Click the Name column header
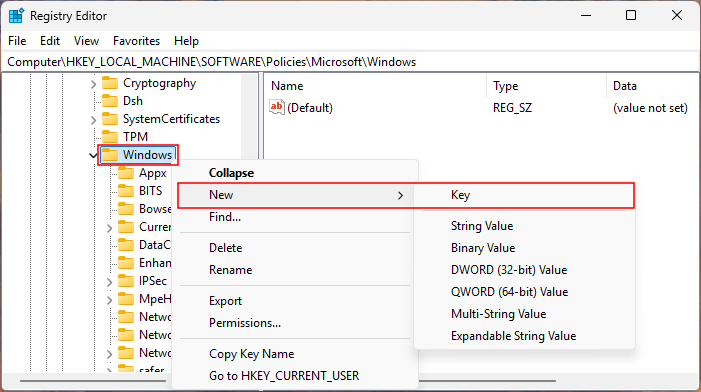701x392 pixels. pyautogui.click(x=375, y=86)
